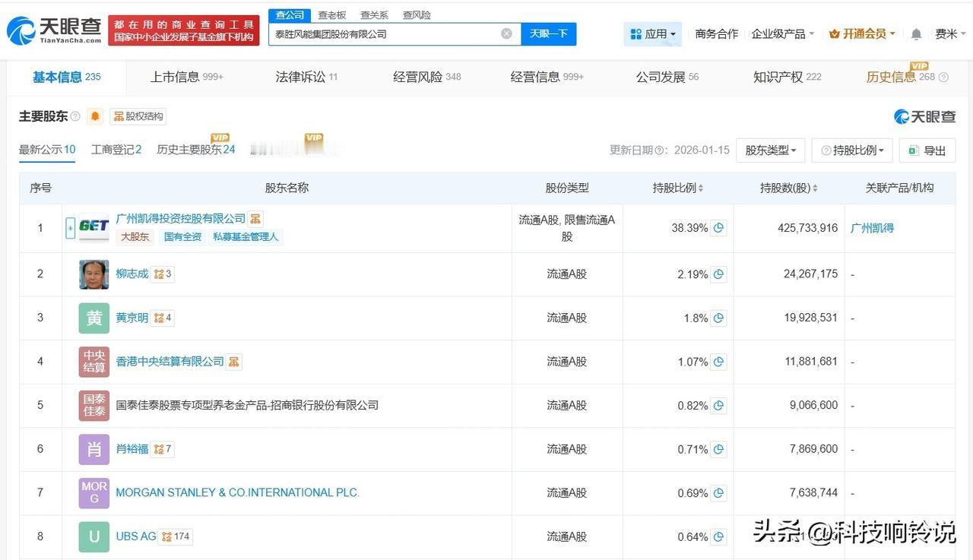Image resolution: width=973 pixels, height=560 pixels.
Task: Click the Tianyancha logo in the header
Action: [53, 30]
